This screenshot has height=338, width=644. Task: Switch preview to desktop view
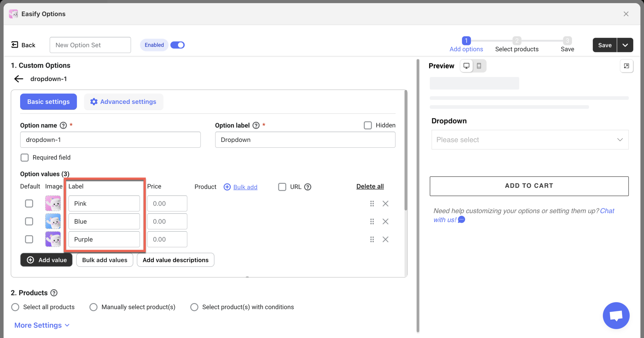466,66
